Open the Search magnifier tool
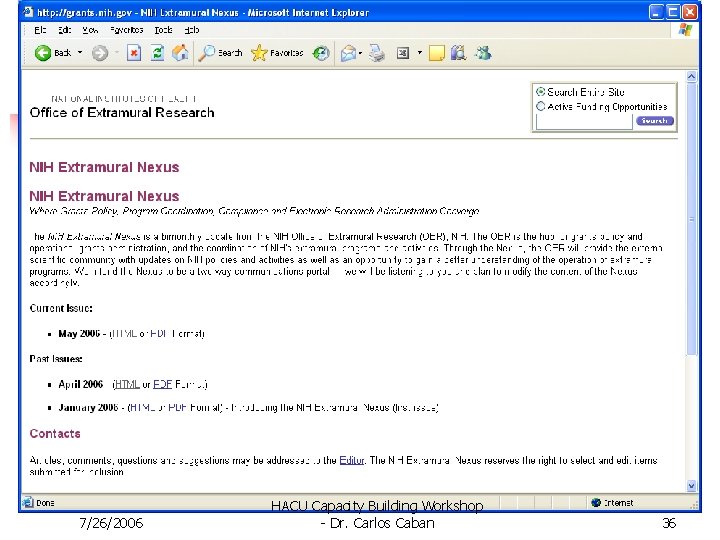Image resolution: width=720 pixels, height=540 pixels. click(207, 53)
